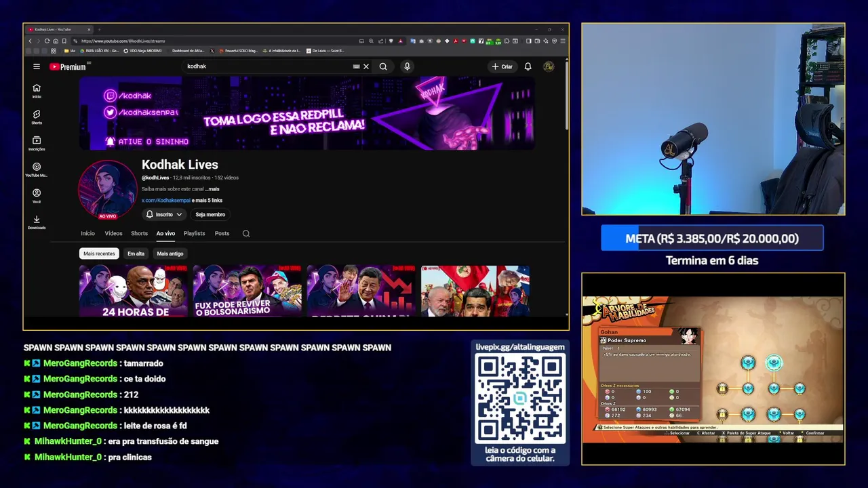
Task: Switch to the Posts tab
Action: click(x=222, y=233)
